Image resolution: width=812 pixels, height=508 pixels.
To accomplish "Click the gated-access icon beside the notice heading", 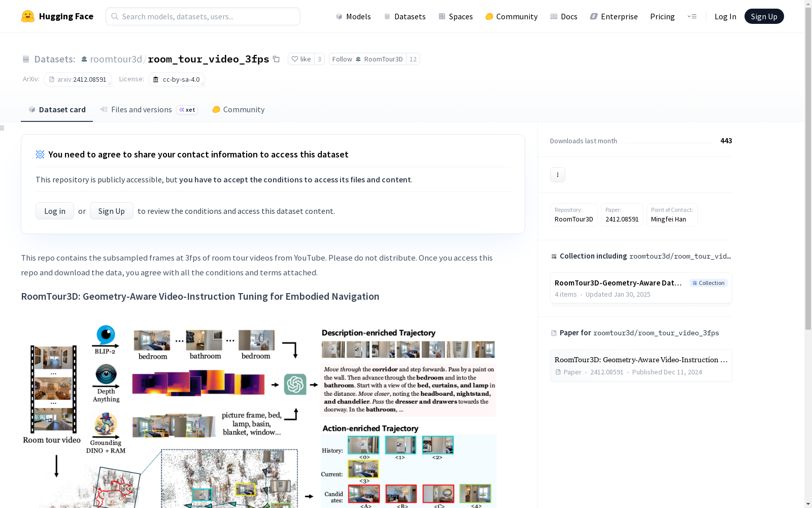I will [40, 154].
